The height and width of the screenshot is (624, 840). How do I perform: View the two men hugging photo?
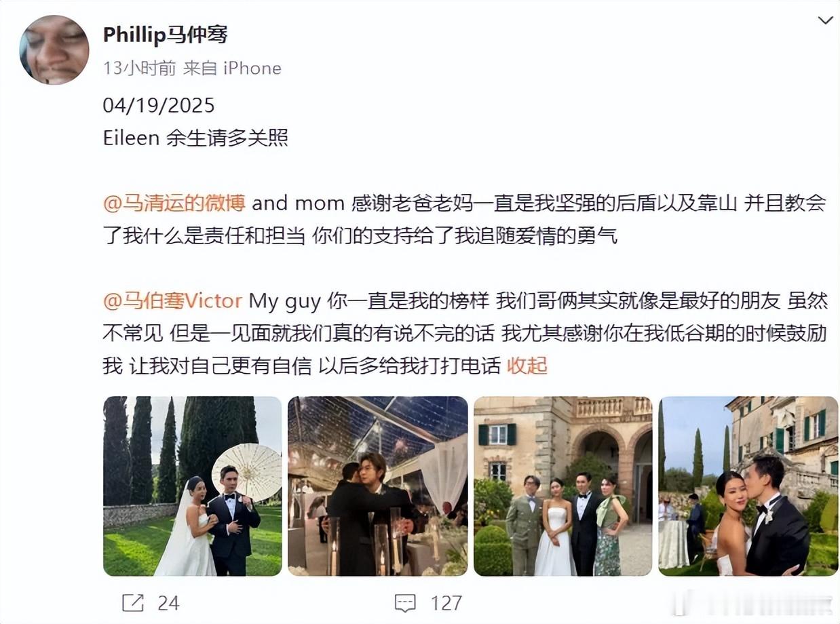377,486
